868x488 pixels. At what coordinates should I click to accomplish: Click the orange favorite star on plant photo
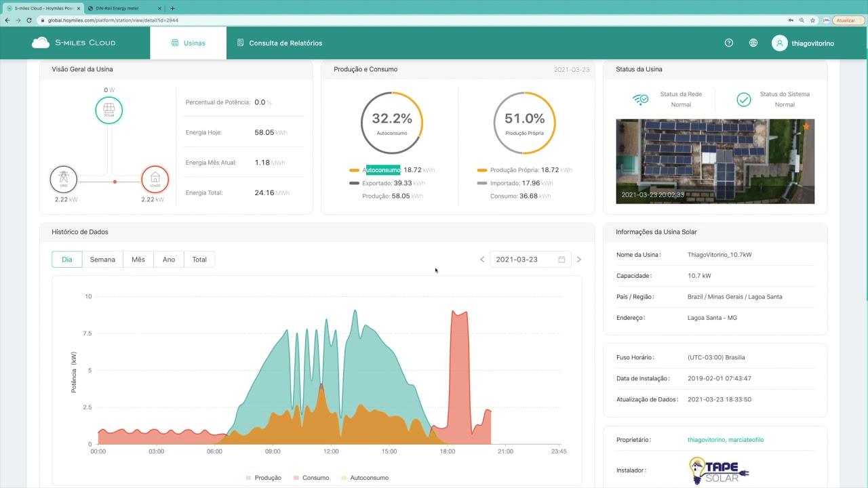tap(806, 126)
